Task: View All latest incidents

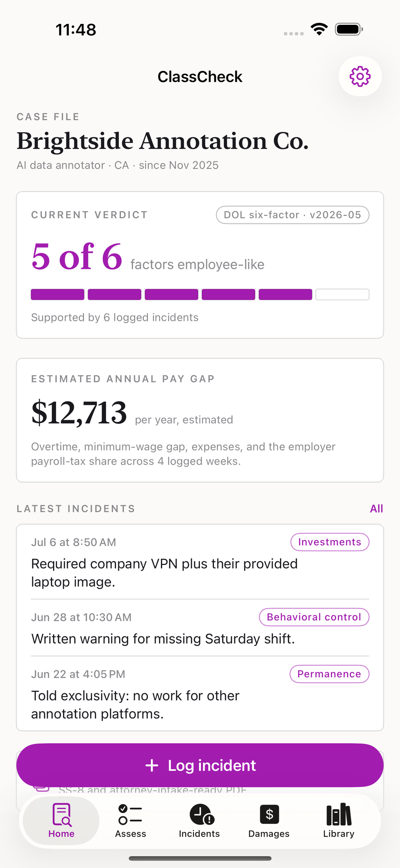Action: (376, 509)
